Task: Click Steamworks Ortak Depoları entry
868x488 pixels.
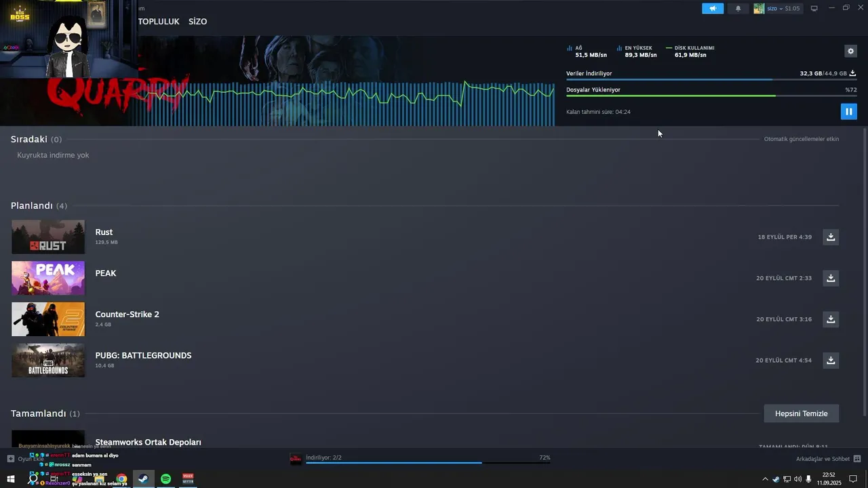Action: tap(148, 442)
